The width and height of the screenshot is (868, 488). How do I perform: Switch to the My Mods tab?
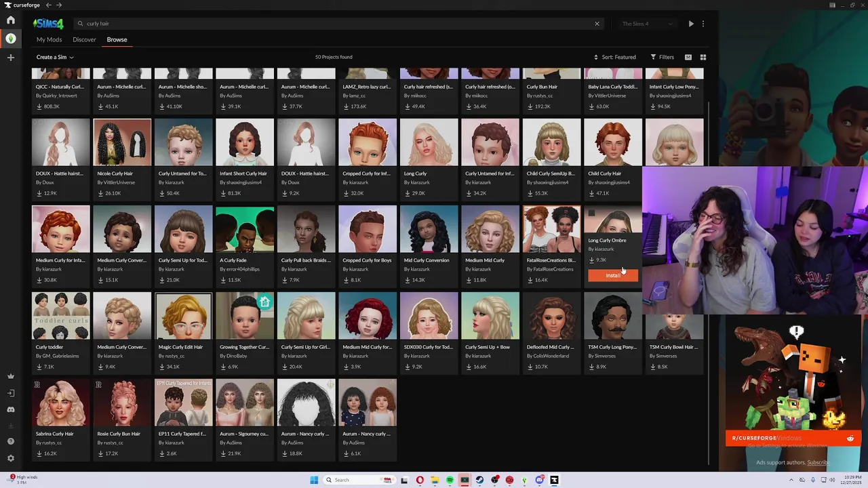tap(49, 39)
